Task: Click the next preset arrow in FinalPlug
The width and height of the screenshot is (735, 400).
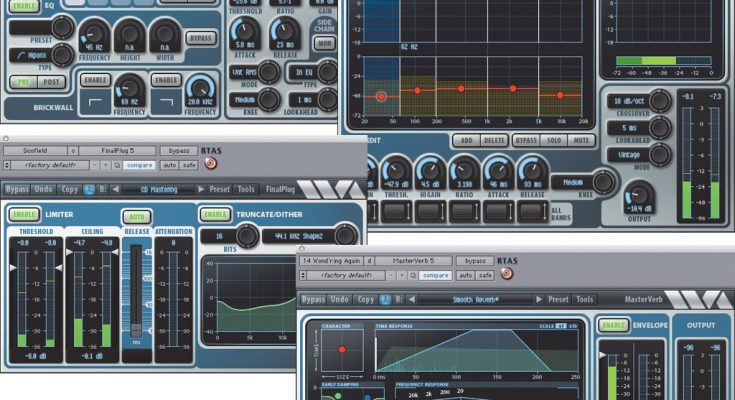Action: pos(202,188)
